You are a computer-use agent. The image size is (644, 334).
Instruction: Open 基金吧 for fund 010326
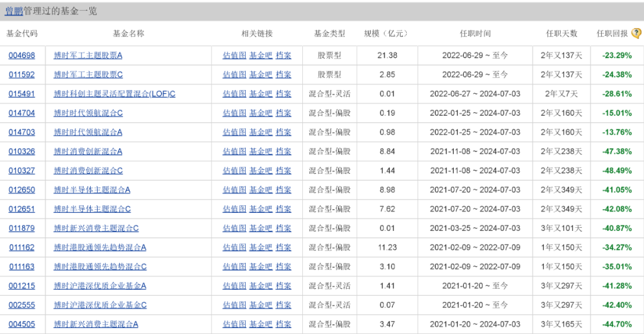[x=261, y=151]
